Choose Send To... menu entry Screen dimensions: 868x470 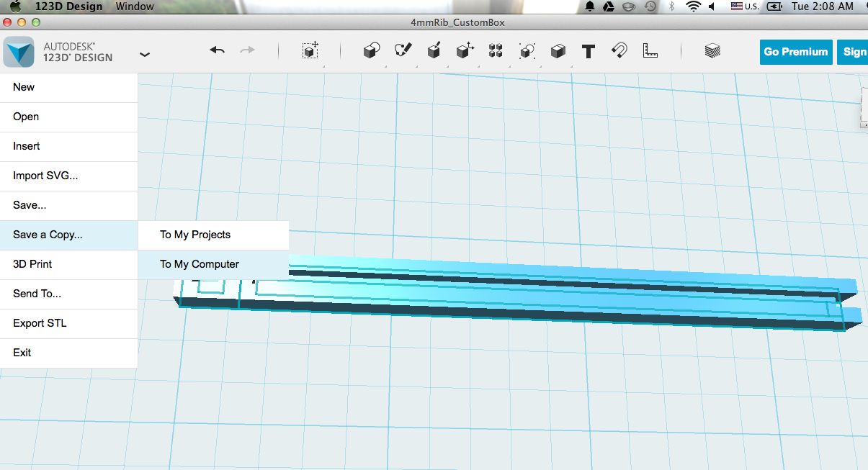pyautogui.click(x=68, y=294)
